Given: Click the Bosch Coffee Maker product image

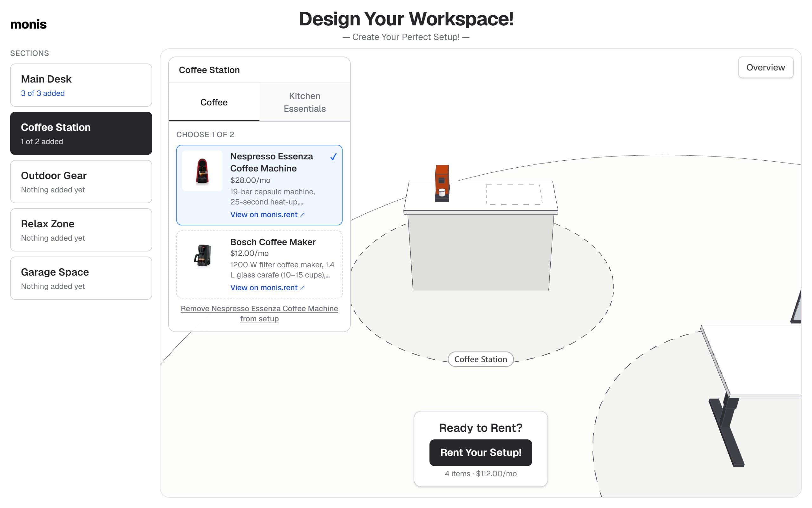Looking at the screenshot, I should (202, 256).
